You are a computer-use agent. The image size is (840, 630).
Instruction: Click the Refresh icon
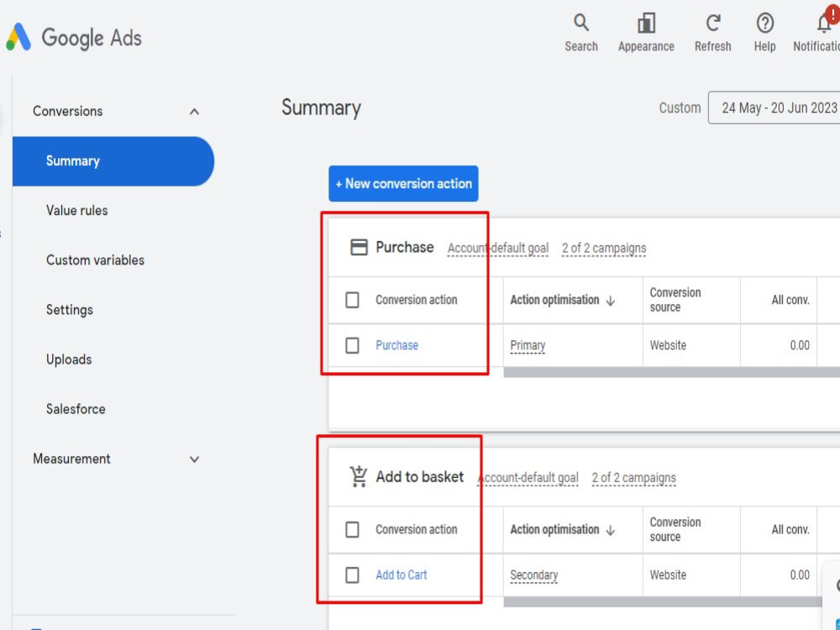713,23
